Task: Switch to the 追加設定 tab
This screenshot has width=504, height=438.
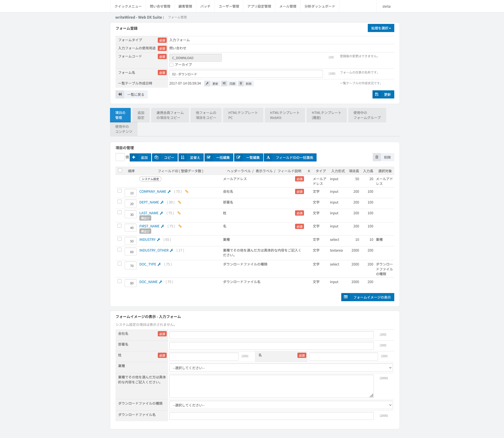Action: [141, 115]
